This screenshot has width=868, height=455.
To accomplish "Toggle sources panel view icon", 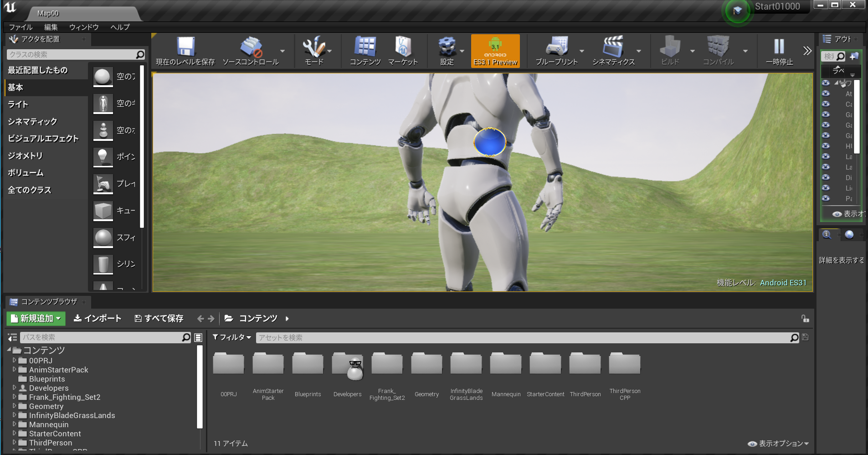I will click(x=12, y=337).
